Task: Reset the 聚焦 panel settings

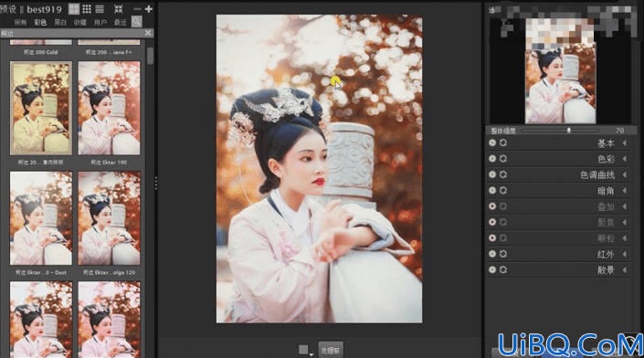Action: tap(503, 222)
